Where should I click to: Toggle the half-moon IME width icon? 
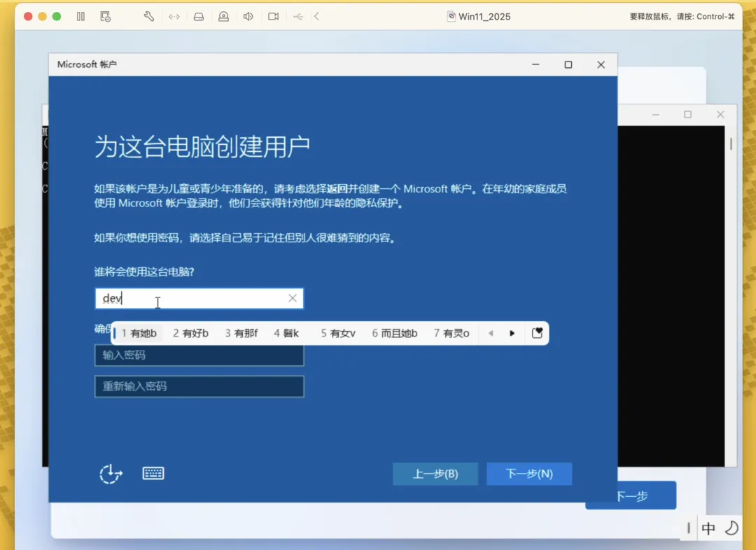tap(732, 528)
